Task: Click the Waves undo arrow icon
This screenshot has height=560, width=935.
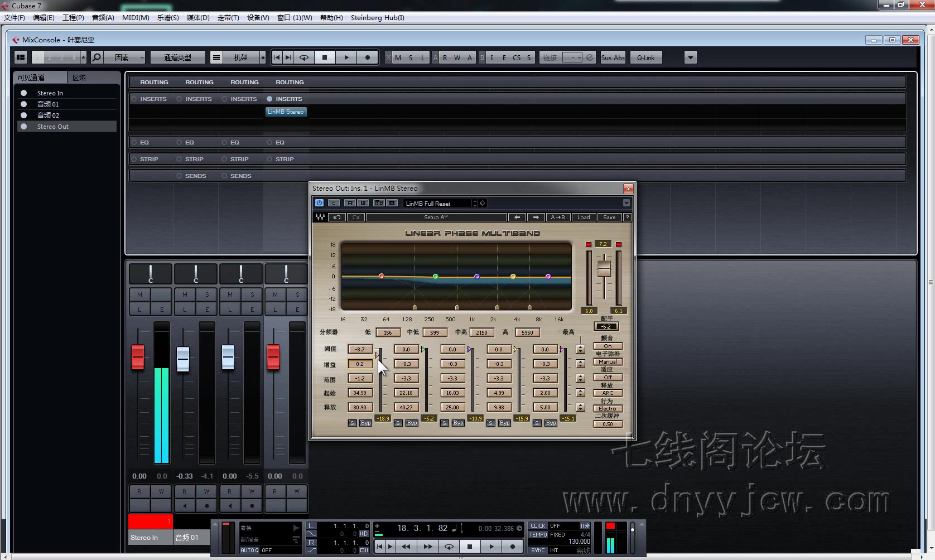Action: click(x=337, y=217)
